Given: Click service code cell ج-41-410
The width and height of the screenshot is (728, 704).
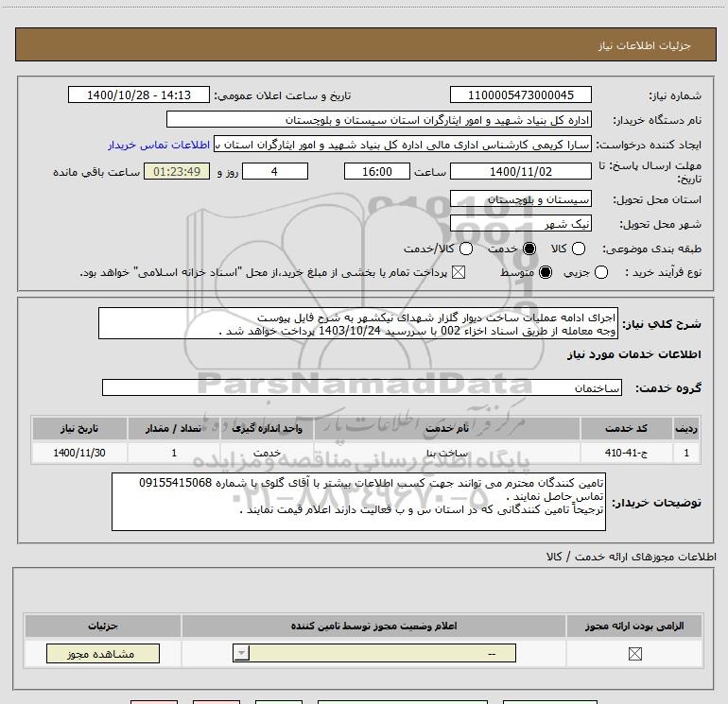Looking at the screenshot, I should 626,453.
